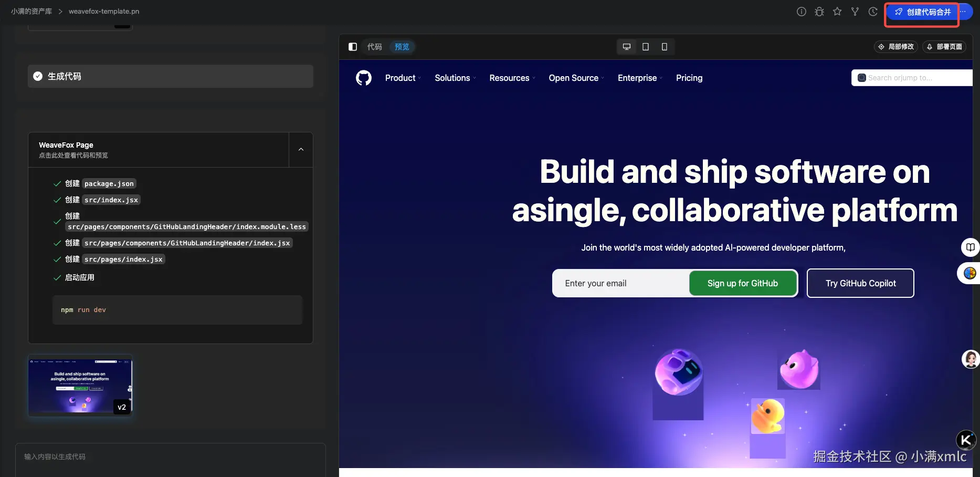Toggle the sidebar panel icon beside 代码
The height and width of the screenshot is (477, 980).
point(353,47)
